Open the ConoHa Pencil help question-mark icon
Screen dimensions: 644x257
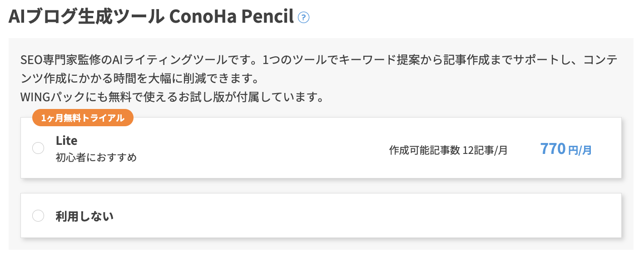point(303,17)
